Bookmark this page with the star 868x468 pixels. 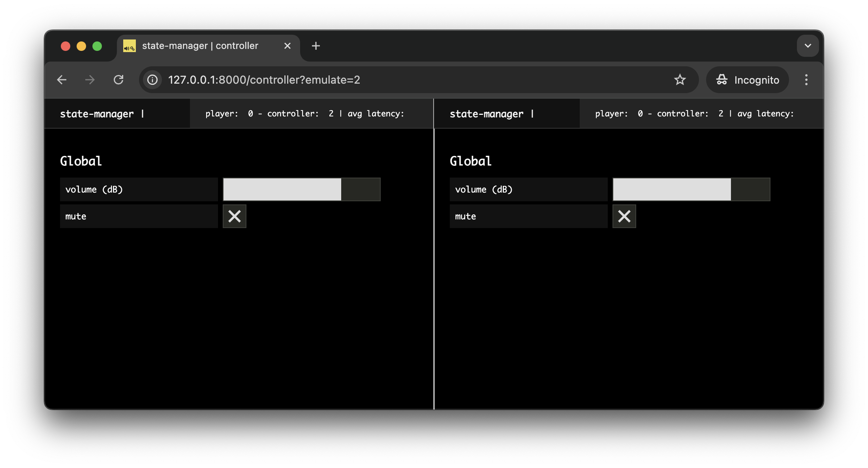(x=680, y=80)
